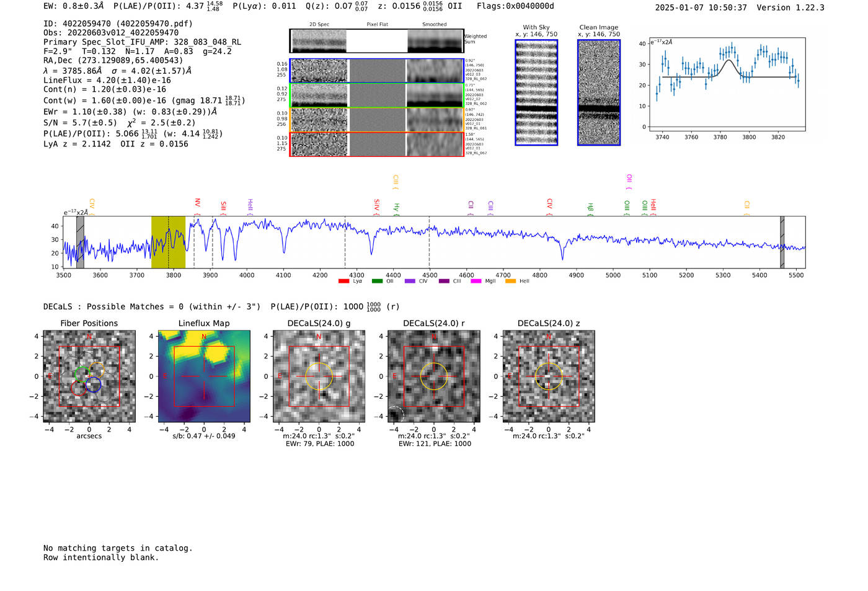Screen dimensions: 868x591
Task: Click the red Lyα legend swatch
Action: (x=343, y=282)
